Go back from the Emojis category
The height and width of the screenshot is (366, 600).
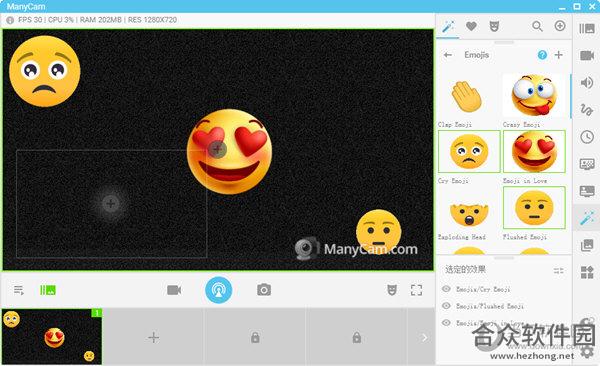(x=447, y=55)
